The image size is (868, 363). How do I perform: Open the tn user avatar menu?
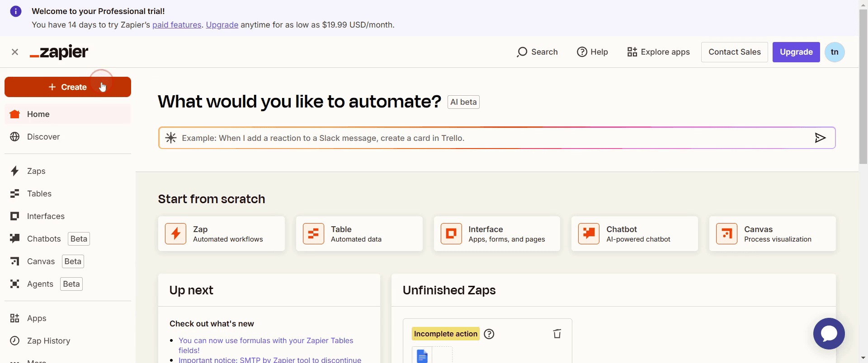pos(835,52)
